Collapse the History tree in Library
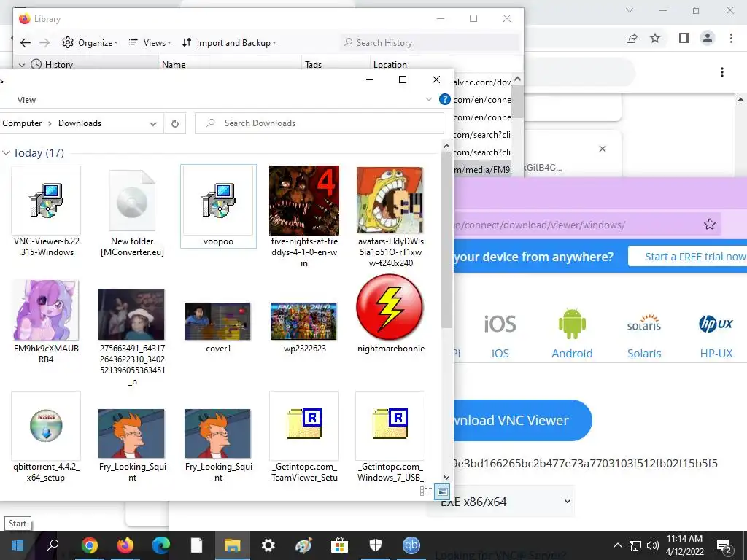The width and height of the screenshot is (747, 560). [x=21, y=64]
